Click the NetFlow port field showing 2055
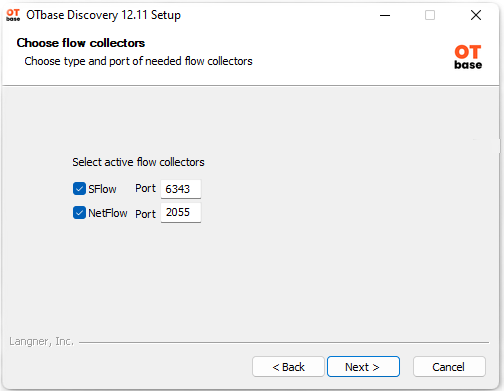Screen dimensions: 504x391 [181, 212]
